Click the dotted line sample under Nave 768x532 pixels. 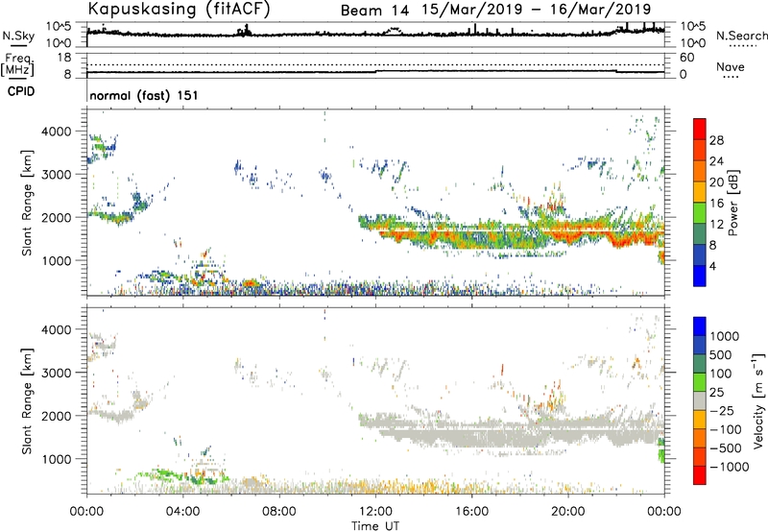[731, 78]
